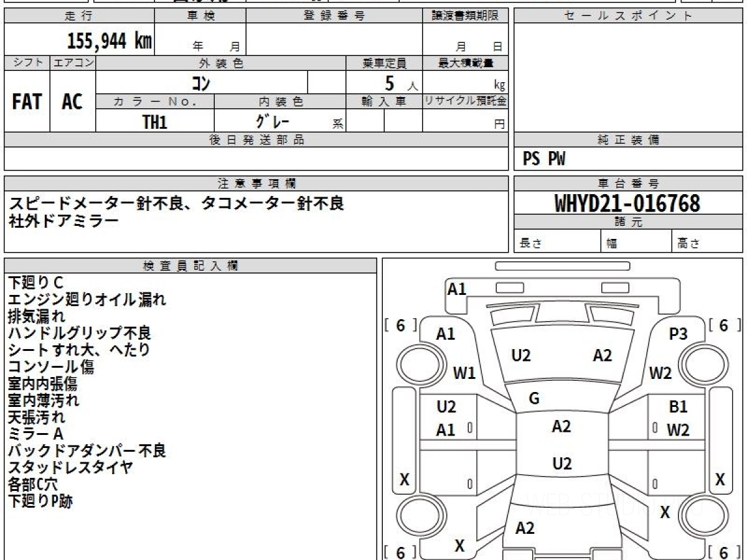Select the FAT transmission value
This screenshot has height=560, width=747.
[x=27, y=102]
